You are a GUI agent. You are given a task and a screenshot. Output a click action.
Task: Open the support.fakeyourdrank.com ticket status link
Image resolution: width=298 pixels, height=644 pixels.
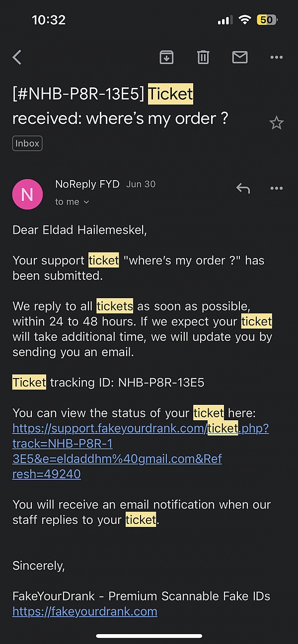tap(141, 451)
